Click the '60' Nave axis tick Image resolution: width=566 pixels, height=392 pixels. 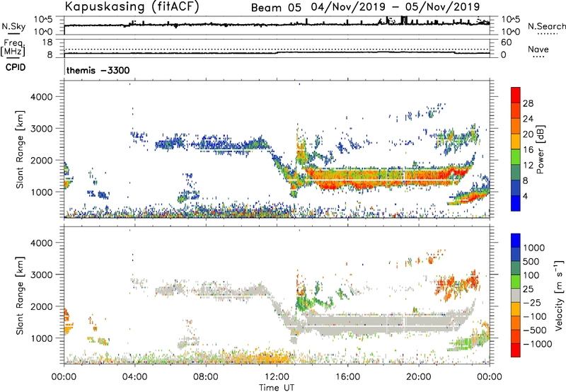[506, 42]
